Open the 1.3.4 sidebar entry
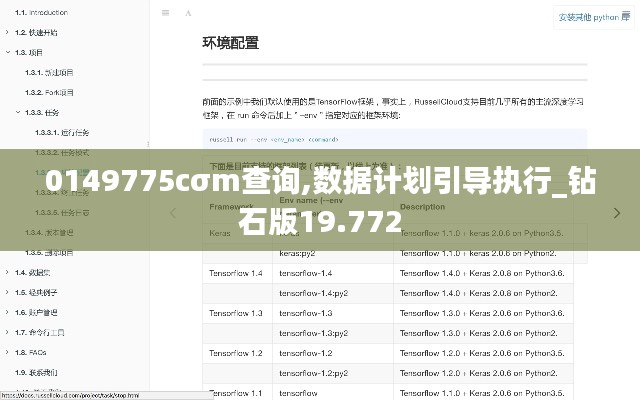Viewport: 640px width, 400px height. pyautogui.click(x=49, y=233)
